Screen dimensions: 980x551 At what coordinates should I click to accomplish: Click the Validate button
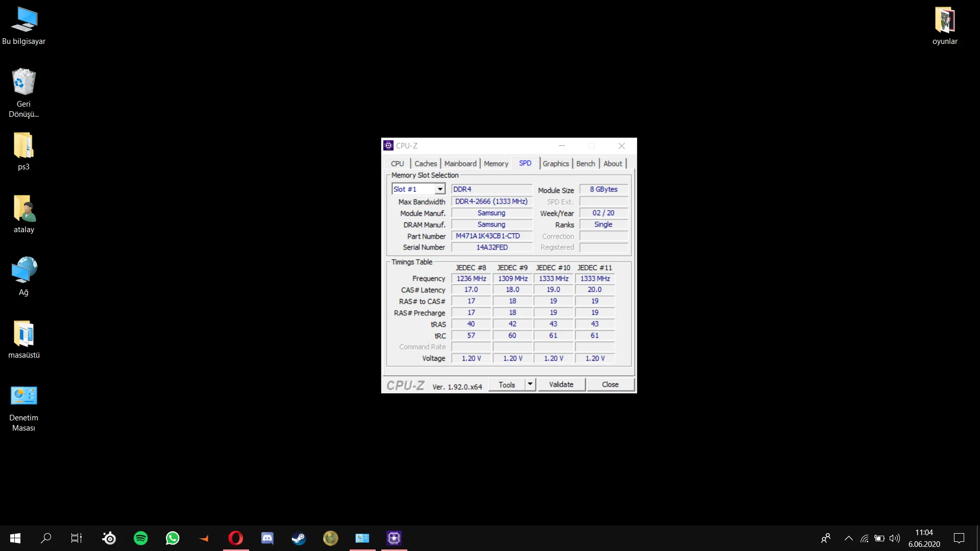click(x=561, y=385)
